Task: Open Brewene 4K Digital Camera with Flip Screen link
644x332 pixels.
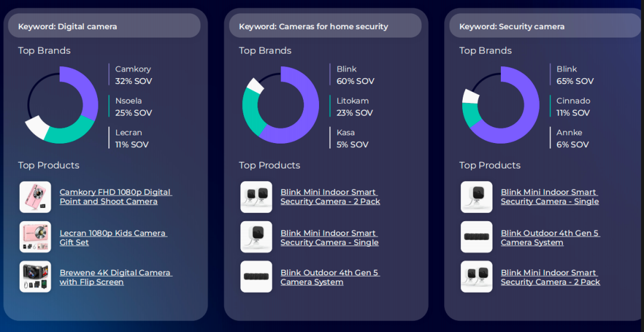Action: [116, 277]
